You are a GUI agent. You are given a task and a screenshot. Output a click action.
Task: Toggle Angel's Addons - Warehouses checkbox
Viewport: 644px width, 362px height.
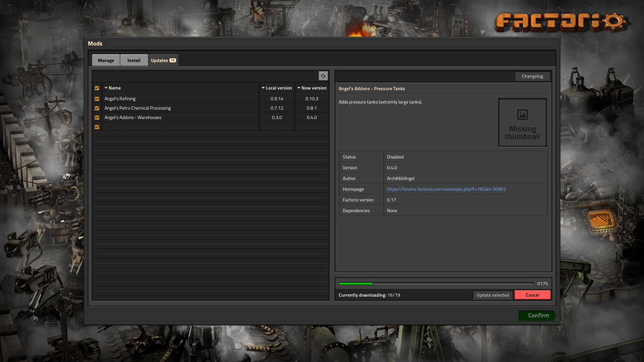[x=97, y=118]
